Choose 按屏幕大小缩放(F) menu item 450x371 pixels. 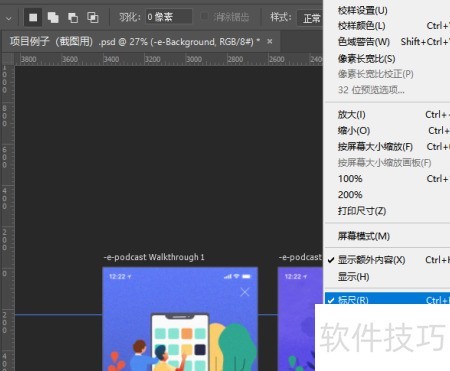point(387,146)
